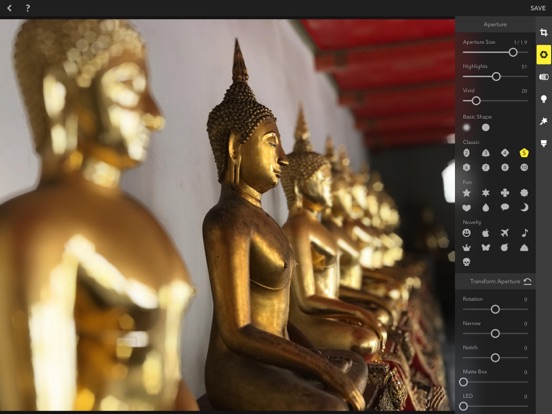
Task: Select the lightbulb lighting tool
Action: tap(544, 99)
